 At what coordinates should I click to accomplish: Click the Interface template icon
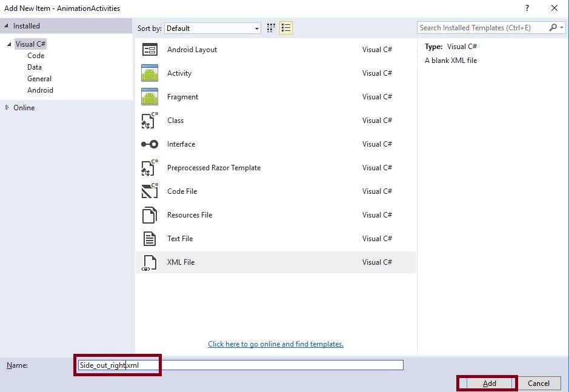pos(150,144)
